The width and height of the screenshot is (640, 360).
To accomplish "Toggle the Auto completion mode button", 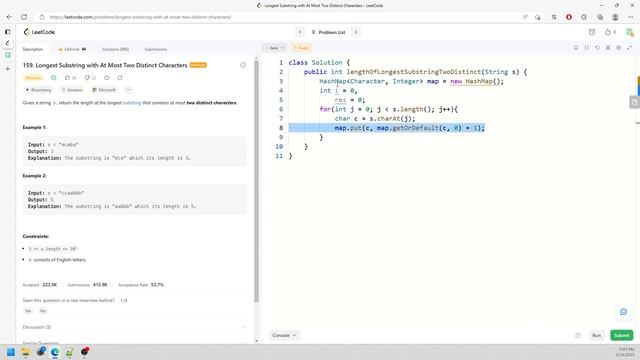I will 301,48.
